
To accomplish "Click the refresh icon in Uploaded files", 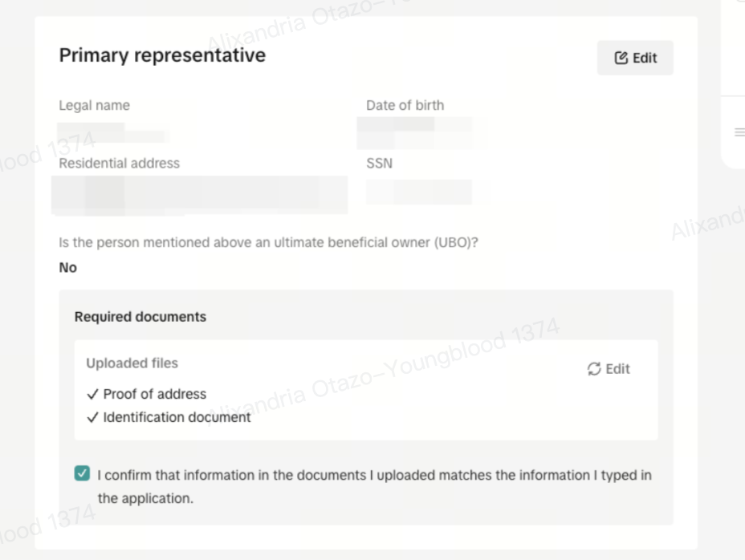I will (x=594, y=369).
